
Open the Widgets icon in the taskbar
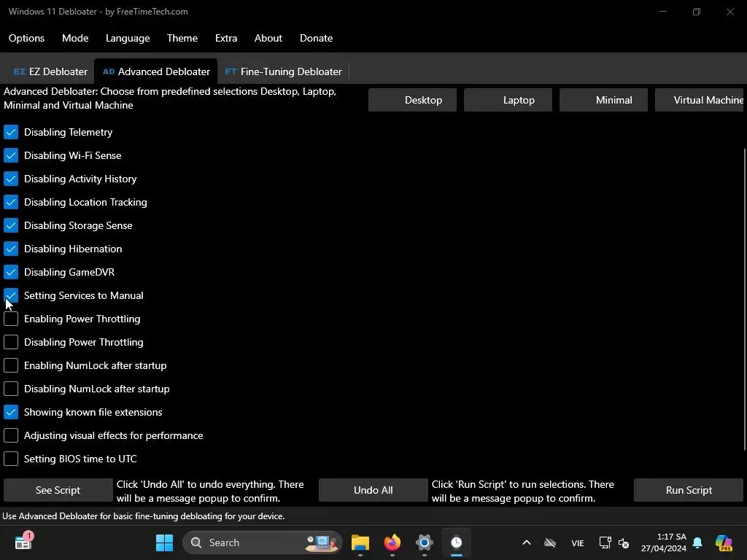click(x=23, y=542)
